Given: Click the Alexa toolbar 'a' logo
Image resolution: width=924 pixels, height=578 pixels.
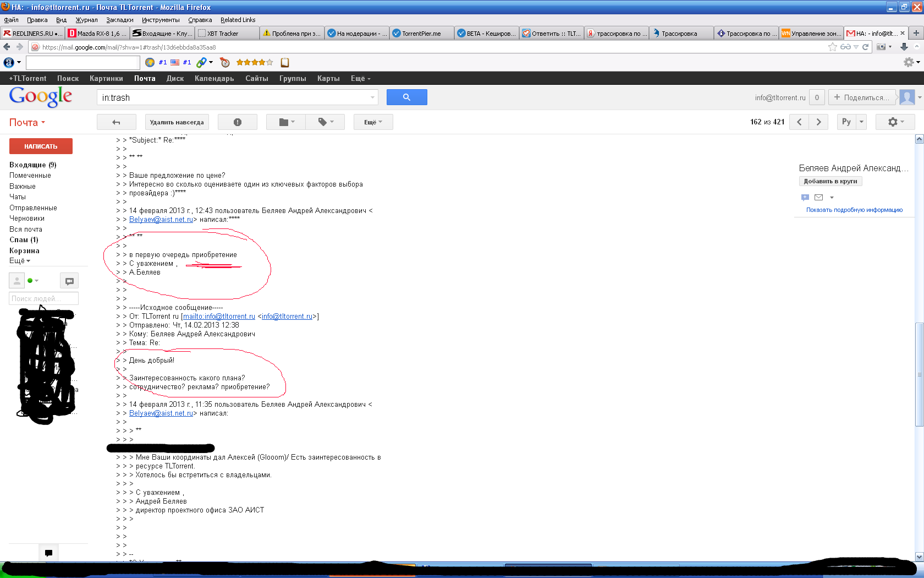Looking at the screenshot, I should point(9,62).
